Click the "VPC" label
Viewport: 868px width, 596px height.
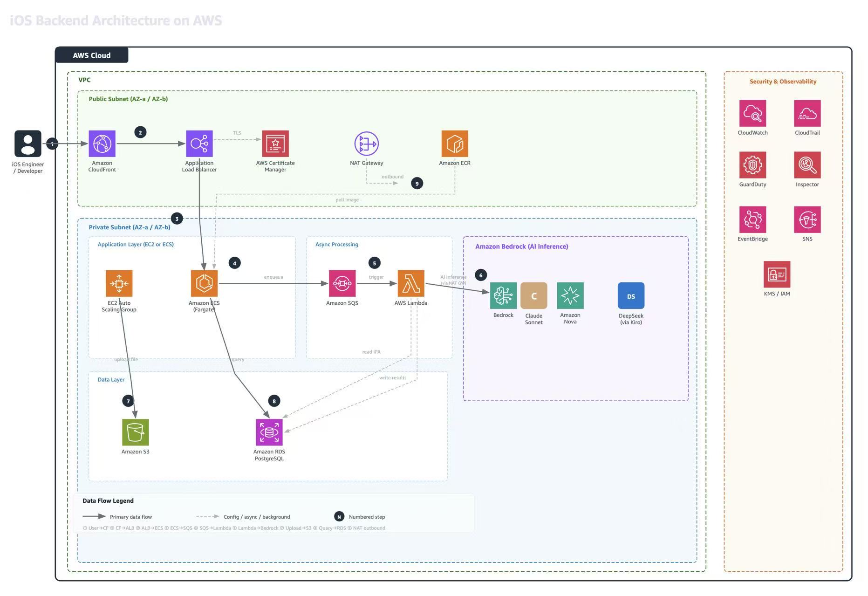click(84, 80)
